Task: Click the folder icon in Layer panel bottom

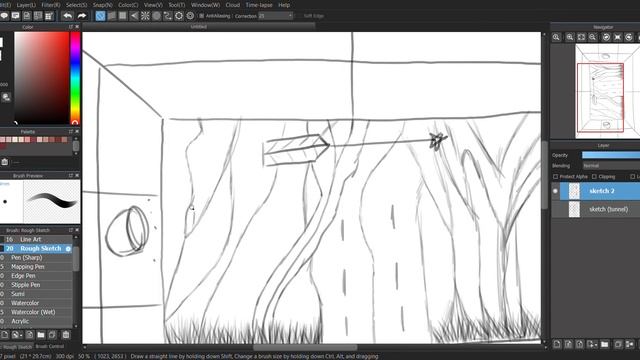Action: (604, 344)
